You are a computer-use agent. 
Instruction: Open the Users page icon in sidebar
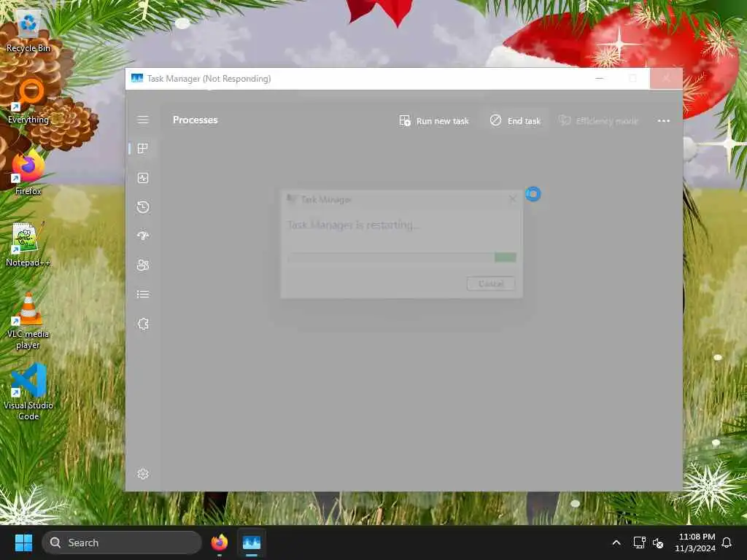[x=143, y=265]
